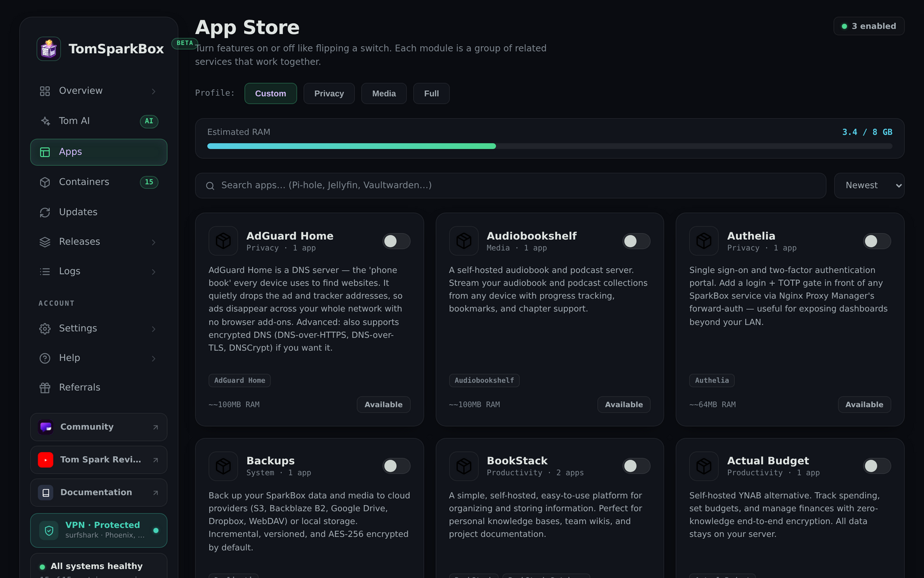Click the Referrals gift icon
Screen dimensions: 924x578
45,388
